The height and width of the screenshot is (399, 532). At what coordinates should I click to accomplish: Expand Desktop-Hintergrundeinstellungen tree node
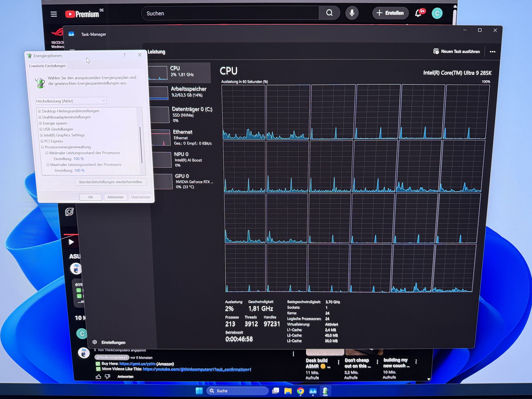pyautogui.click(x=39, y=111)
